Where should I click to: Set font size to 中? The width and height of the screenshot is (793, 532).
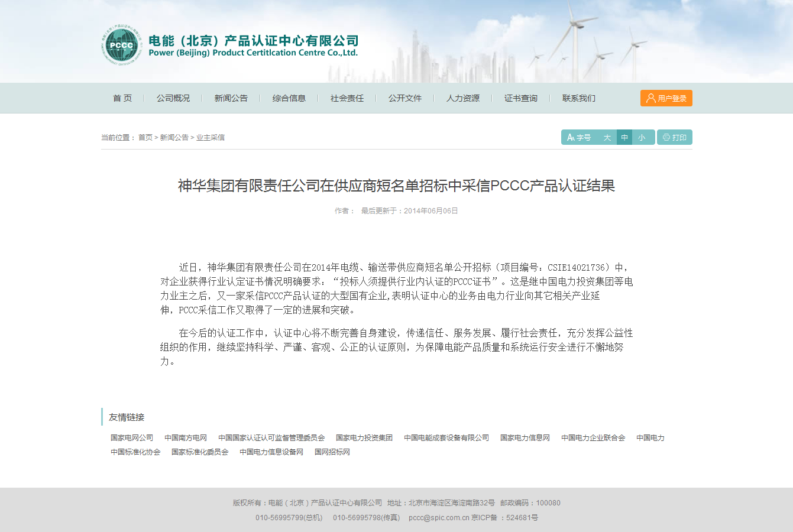pyautogui.click(x=624, y=137)
